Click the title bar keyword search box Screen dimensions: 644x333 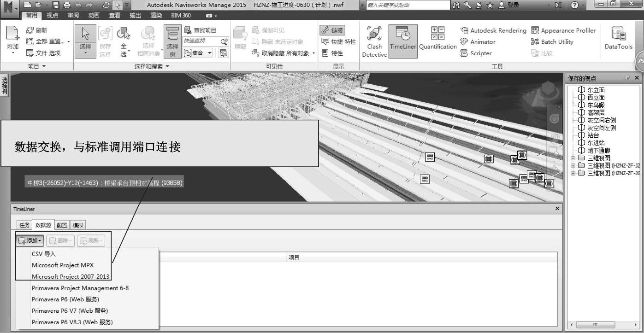[408, 5]
